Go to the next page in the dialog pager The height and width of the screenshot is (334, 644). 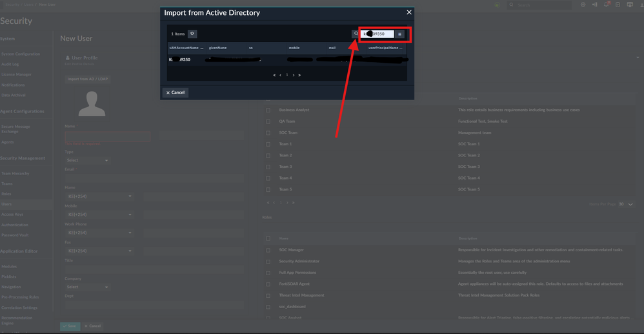[x=293, y=76]
